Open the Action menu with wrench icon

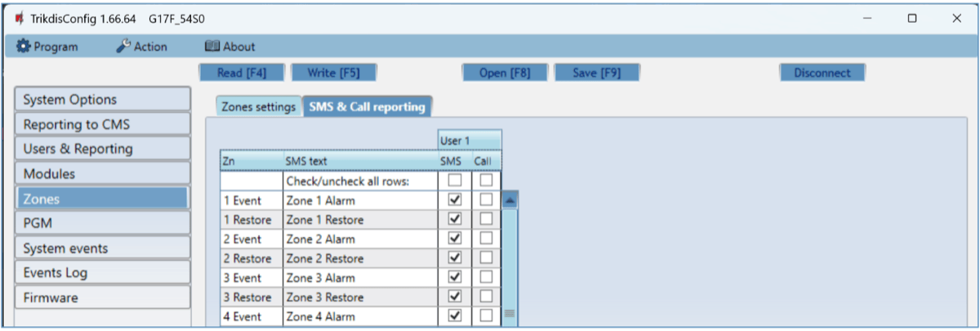click(x=141, y=47)
